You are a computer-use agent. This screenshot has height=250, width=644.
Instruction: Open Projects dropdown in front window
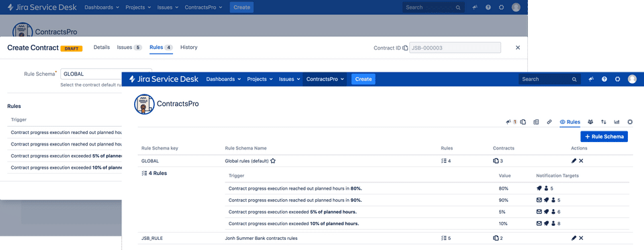pyautogui.click(x=260, y=79)
